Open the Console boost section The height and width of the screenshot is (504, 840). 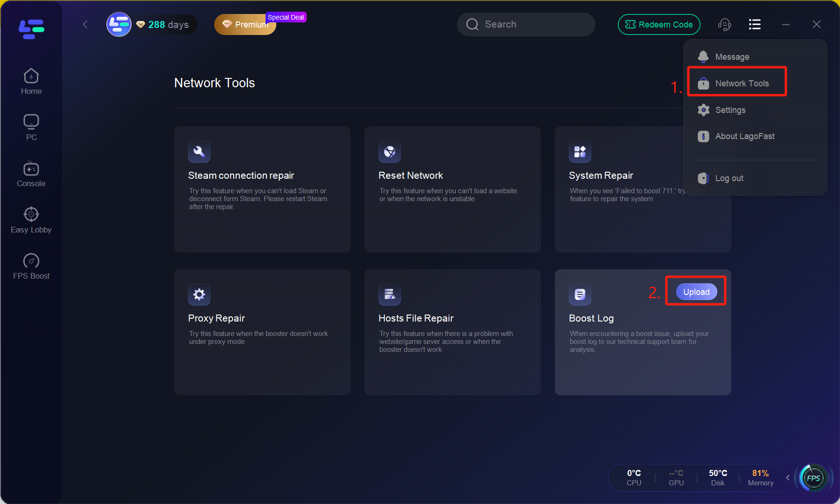(x=31, y=173)
